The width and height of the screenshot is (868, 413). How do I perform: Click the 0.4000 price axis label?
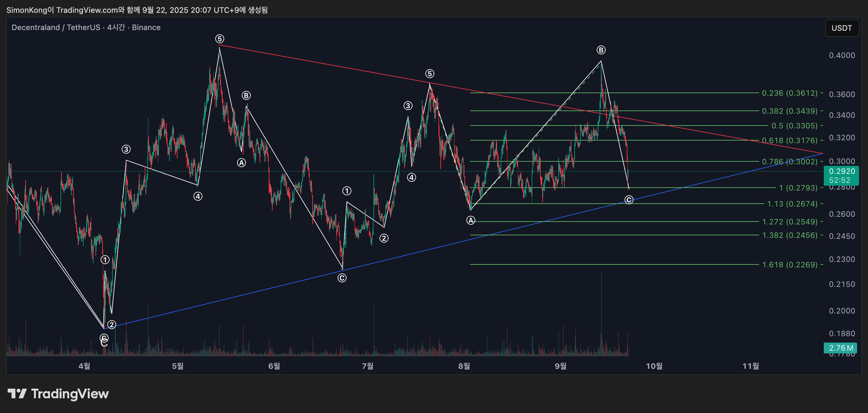click(x=841, y=55)
